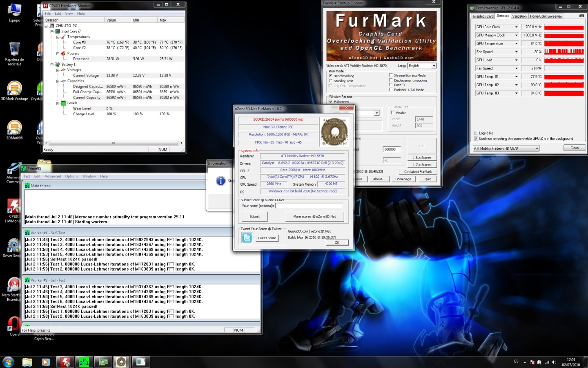Switch to FurMark taskbar button
Screen dimensions: 588x368
pyautogui.click(x=121, y=362)
